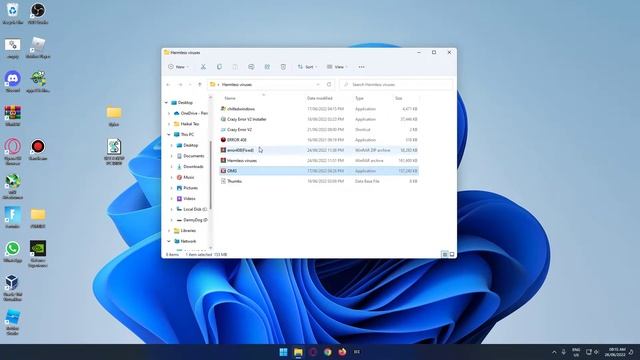Open the See more (three dots) menu
This screenshot has width=640, height=360.
[x=361, y=67]
